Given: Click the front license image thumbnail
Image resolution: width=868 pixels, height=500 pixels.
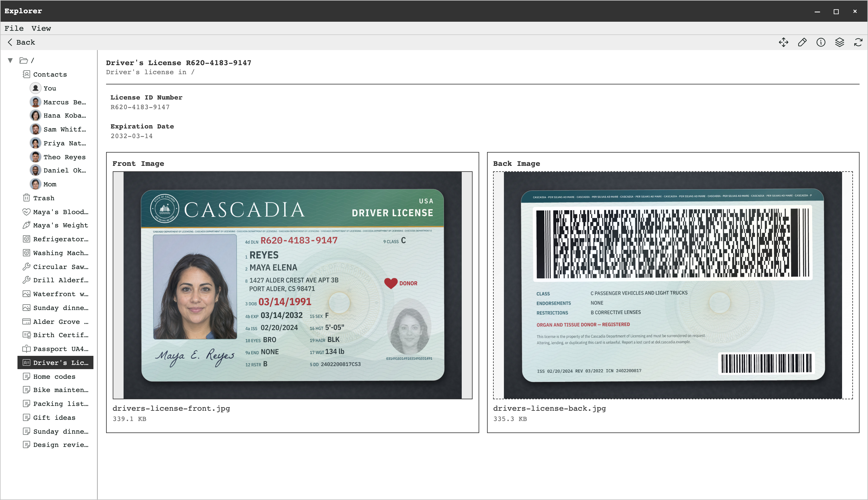Looking at the screenshot, I should coord(292,285).
